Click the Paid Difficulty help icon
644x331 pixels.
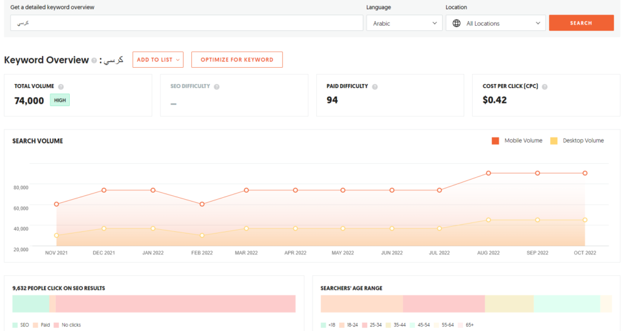coord(374,87)
